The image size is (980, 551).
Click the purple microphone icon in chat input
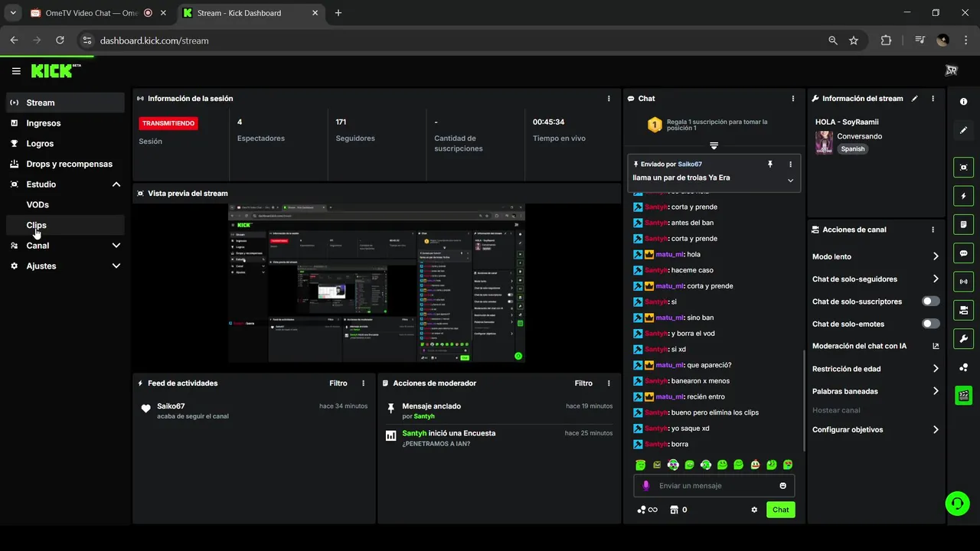tap(646, 485)
